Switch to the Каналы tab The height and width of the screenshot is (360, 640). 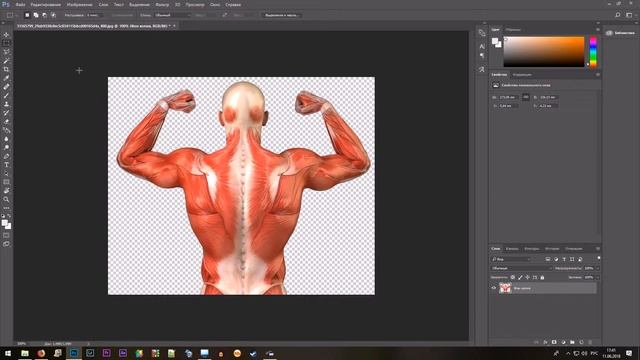tap(512, 249)
